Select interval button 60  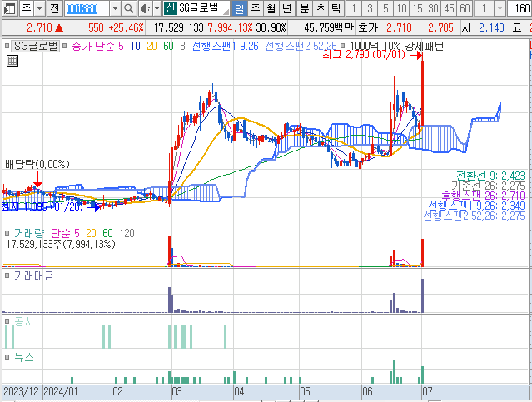click(x=465, y=8)
